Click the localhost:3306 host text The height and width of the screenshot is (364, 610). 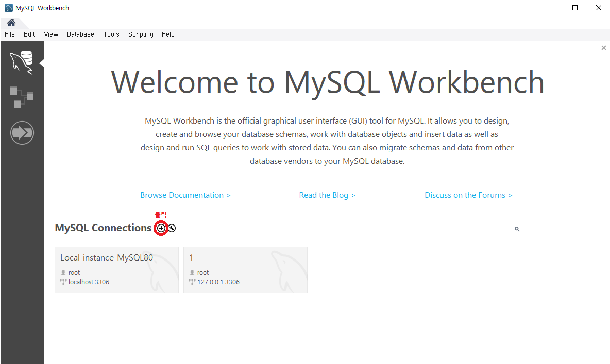pyautogui.click(x=89, y=282)
